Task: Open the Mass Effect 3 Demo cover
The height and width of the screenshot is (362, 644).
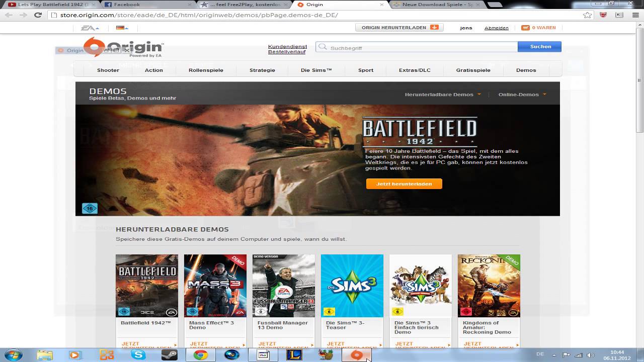Action: coord(215,286)
